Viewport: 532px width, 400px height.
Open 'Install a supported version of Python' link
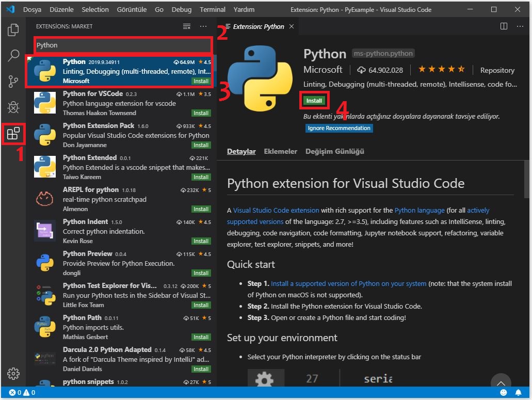[348, 284]
